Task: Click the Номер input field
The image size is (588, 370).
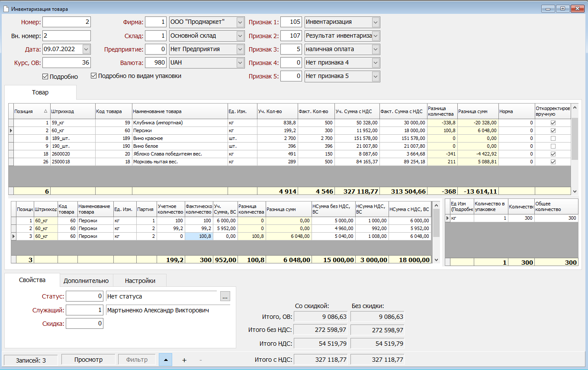Action: click(67, 22)
